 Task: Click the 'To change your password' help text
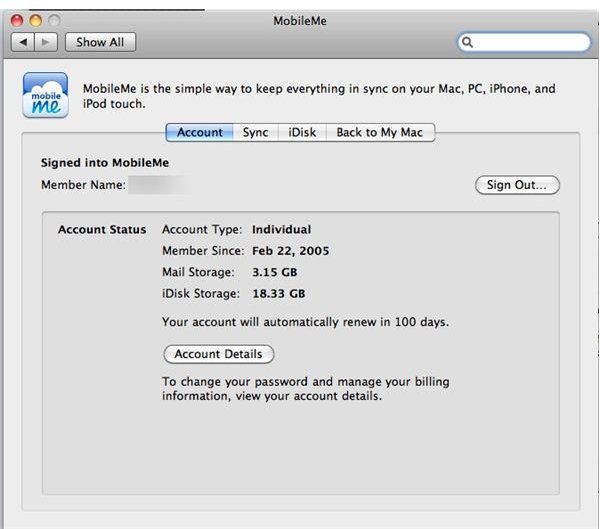[x=306, y=389]
